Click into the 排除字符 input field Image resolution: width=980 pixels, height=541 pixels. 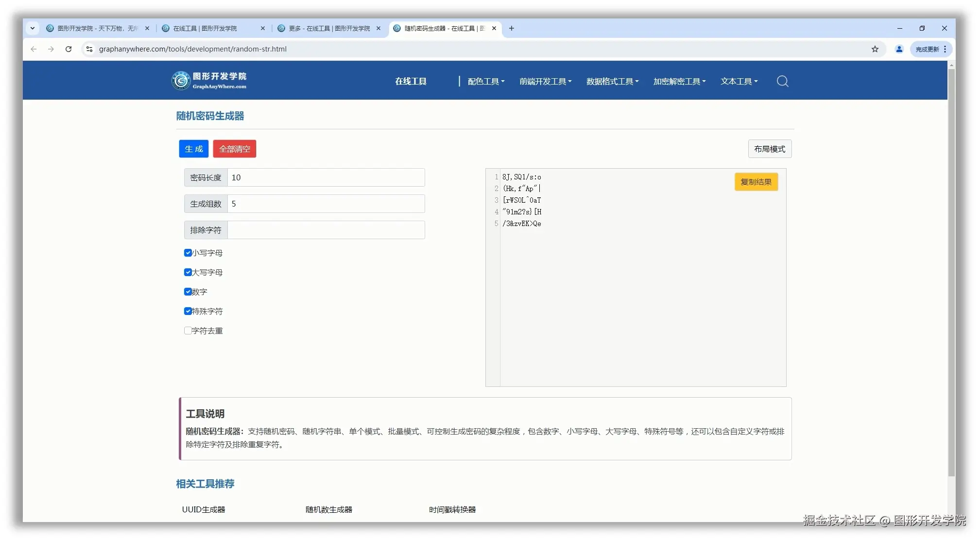coord(326,230)
